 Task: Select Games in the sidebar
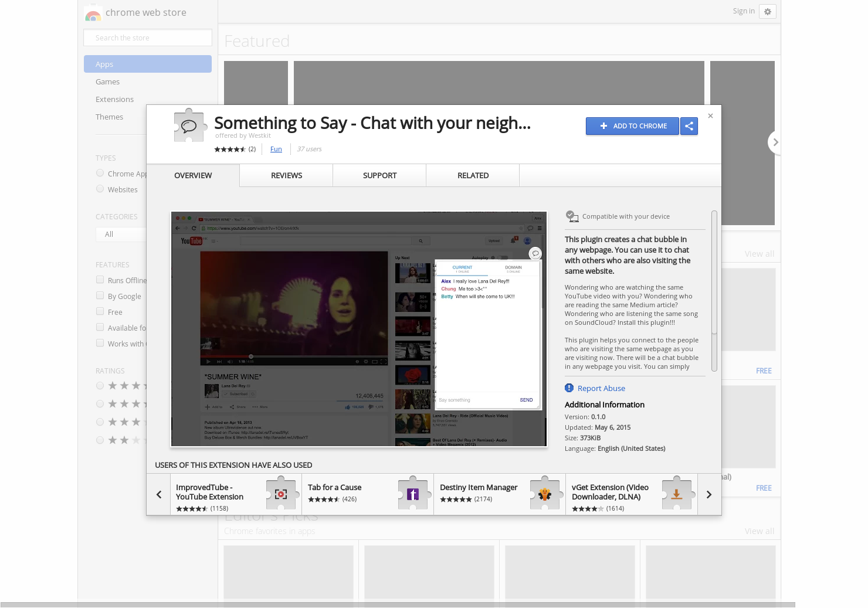(x=107, y=81)
